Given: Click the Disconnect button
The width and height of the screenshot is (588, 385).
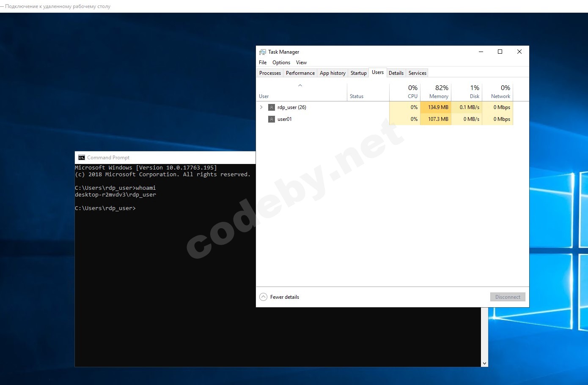Looking at the screenshot, I should [x=508, y=297].
